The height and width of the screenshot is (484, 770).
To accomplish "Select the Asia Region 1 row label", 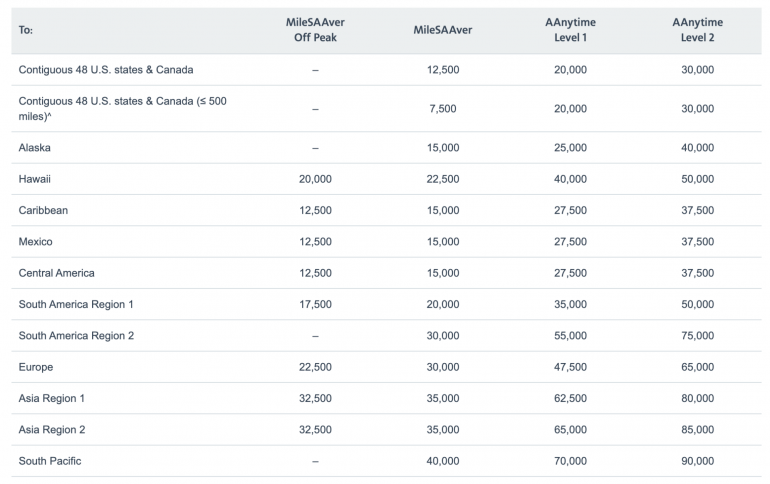I will point(52,398).
